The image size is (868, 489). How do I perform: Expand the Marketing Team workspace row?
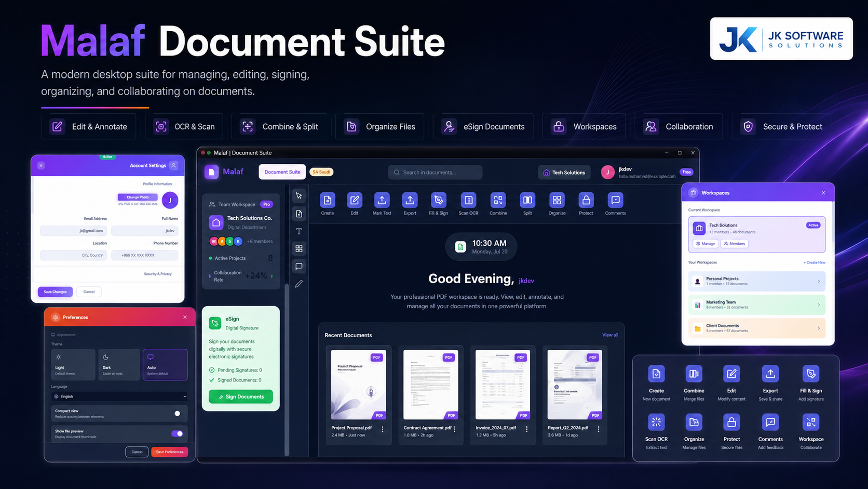click(x=757, y=305)
